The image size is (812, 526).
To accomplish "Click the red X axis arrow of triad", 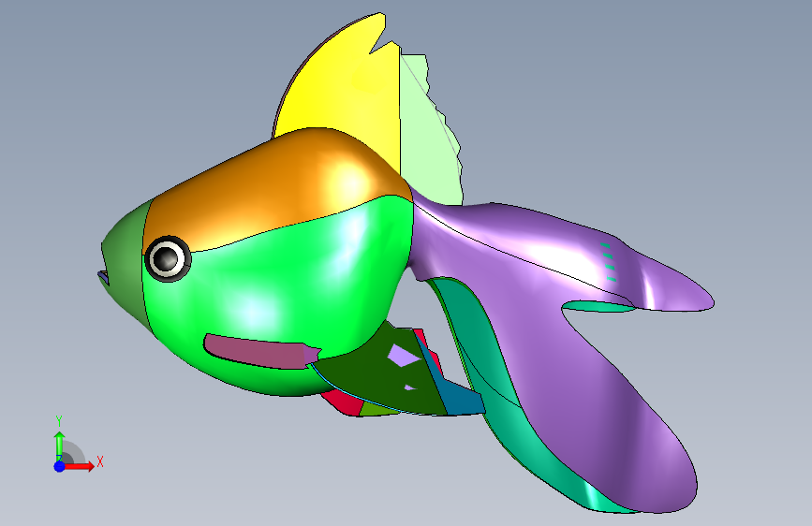I will pos(81,466).
